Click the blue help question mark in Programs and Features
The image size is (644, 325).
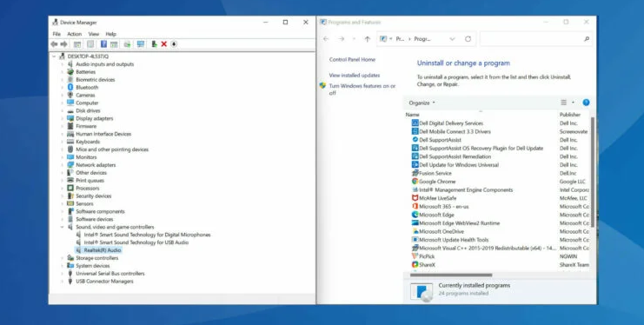586,103
